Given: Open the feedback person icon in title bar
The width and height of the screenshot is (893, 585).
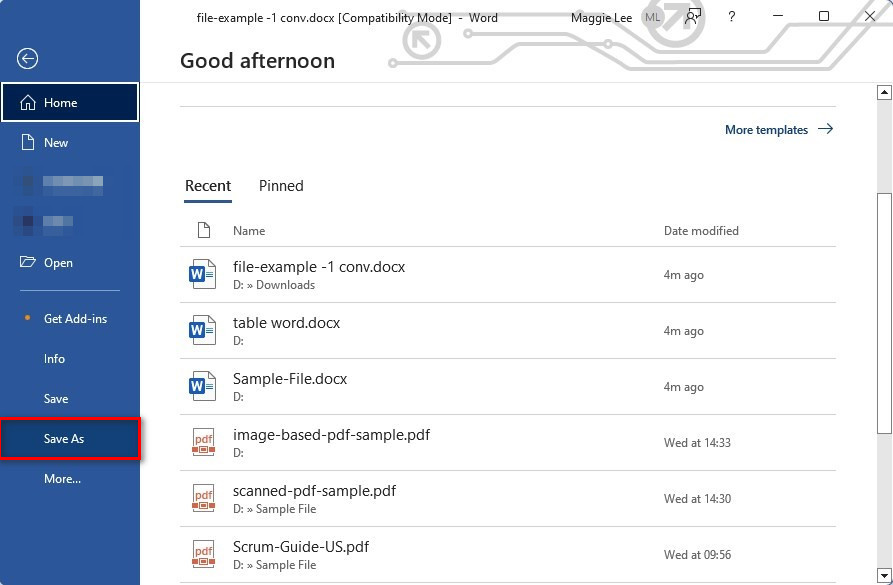Looking at the screenshot, I should point(693,17).
